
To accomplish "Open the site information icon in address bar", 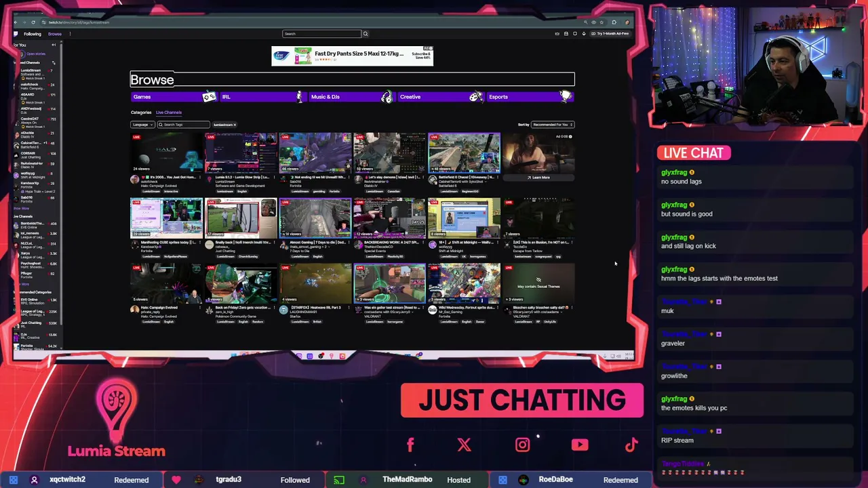I will click(43, 22).
